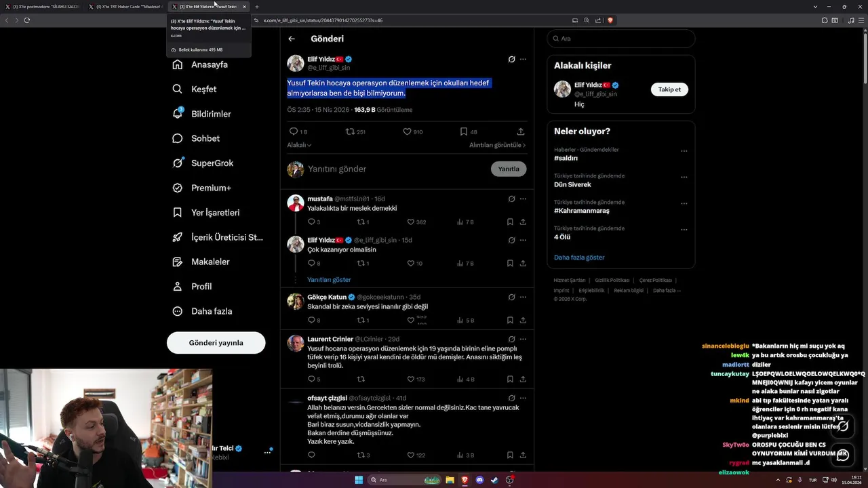Bookmark mustafa's reply
This screenshot has height=488, width=868.
pyautogui.click(x=510, y=222)
